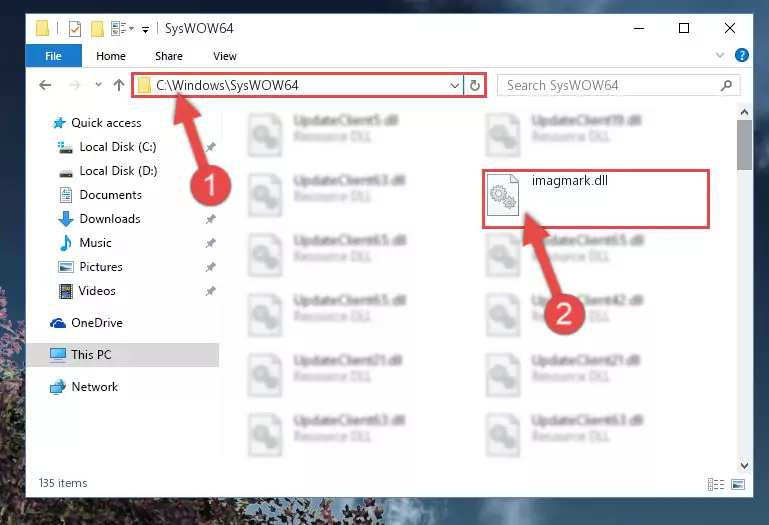Switch to the Home ribbon tab
This screenshot has height=525, width=769.
[111, 56]
